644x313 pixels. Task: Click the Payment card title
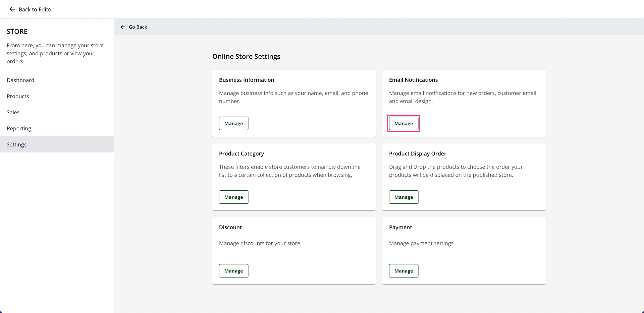click(x=400, y=227)
